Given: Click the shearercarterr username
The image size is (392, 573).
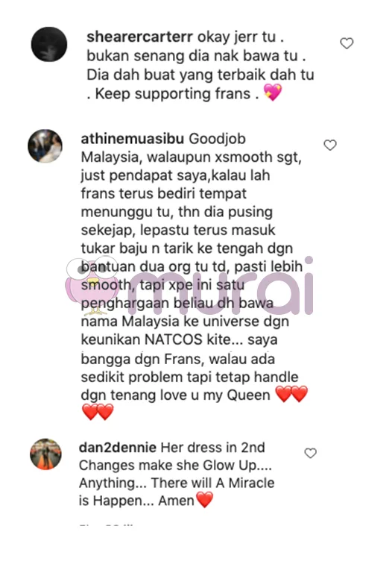Looking at the screenshot, I should tap(139, 37).
